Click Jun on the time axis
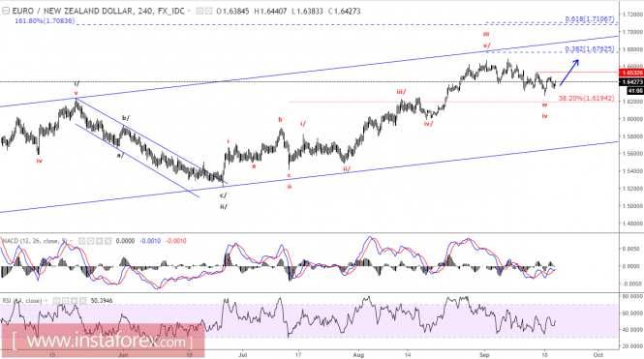644x359 pixels. pos(123,354)
